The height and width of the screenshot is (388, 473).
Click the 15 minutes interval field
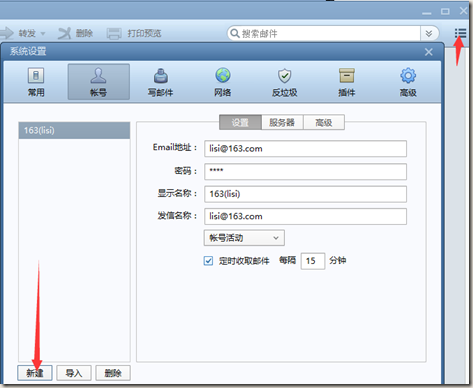pyautogui.click(x=313, y=261)
